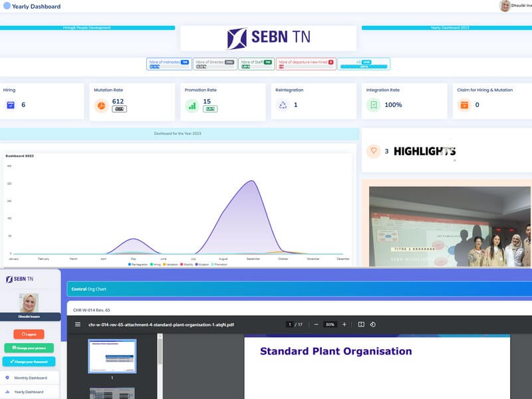Toggle Reintegration series in chart legend

138,264
